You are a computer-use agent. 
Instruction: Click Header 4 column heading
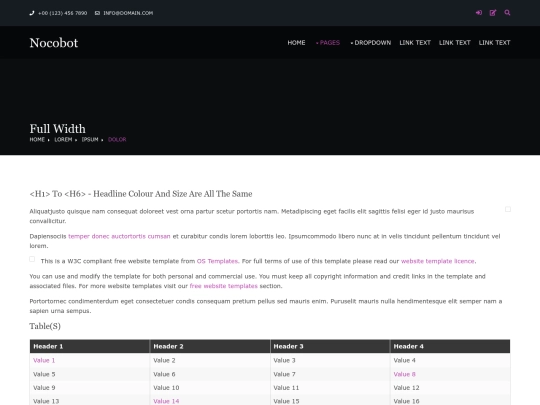pos(450,346)
